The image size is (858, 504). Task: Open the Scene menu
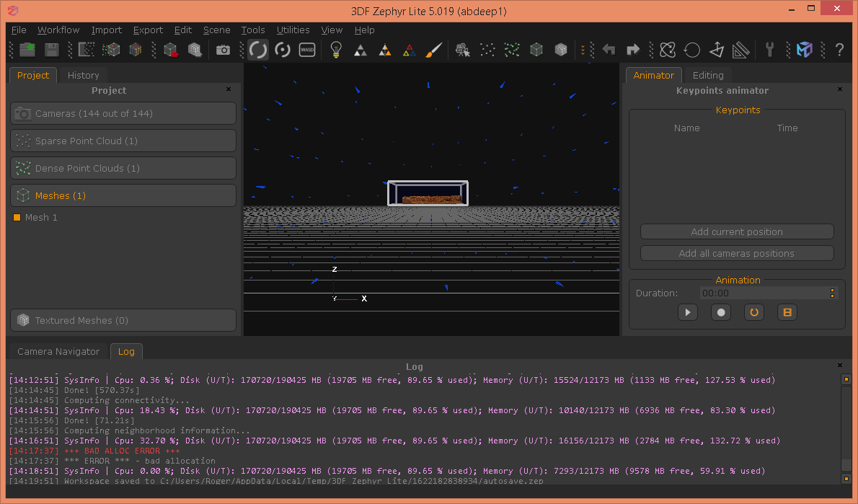pyautogui.click(x=217, y=30)
